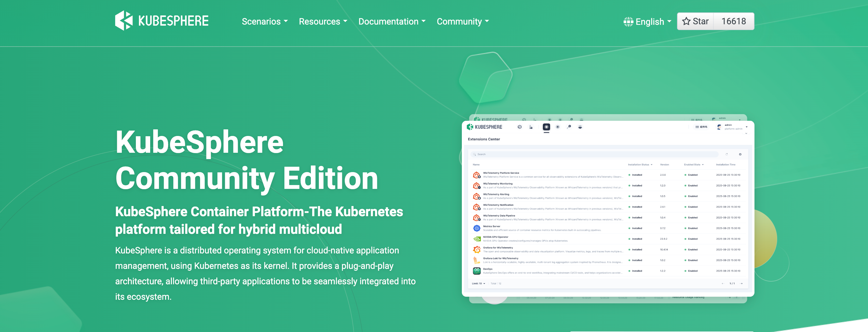Viewport: 868px width, 332px height.
Task: Click the KubeSphere logo in the site header
Action: [162, 21]
